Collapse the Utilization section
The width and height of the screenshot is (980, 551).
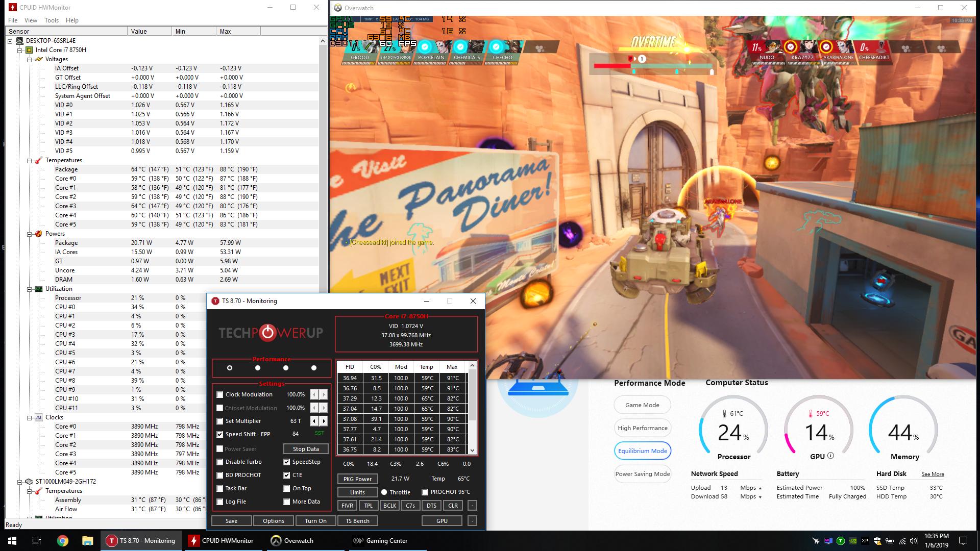30,289
